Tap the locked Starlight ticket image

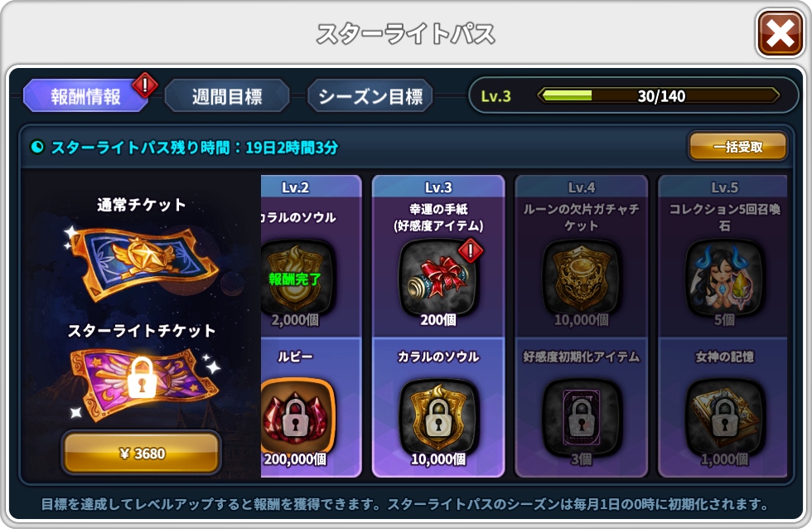click(x=142, y=382)
